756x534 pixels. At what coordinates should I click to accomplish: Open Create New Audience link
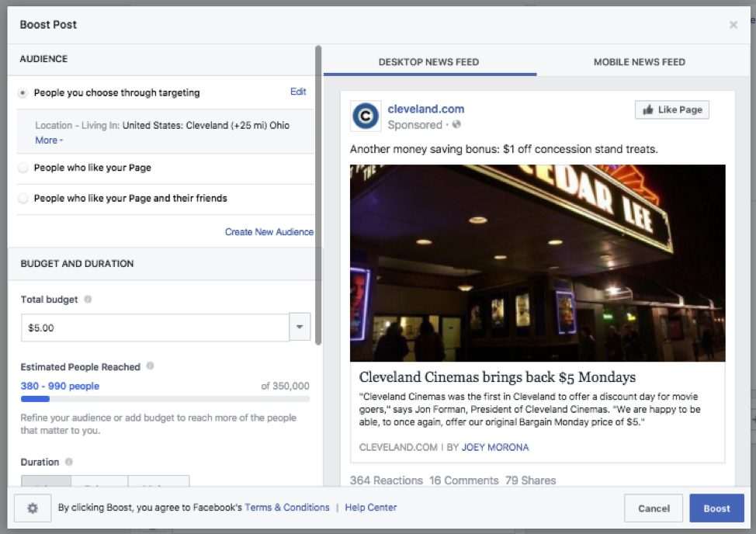(269, 232)
